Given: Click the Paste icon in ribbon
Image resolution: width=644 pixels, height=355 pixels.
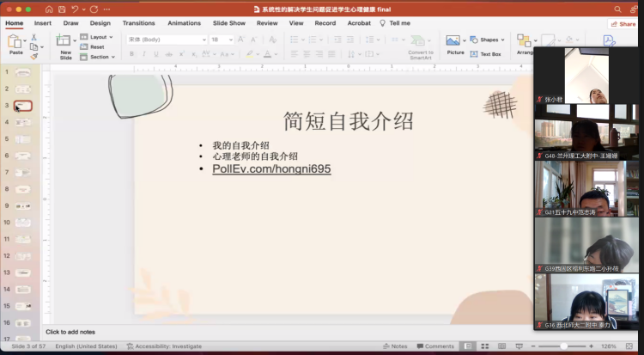Looking at the screenshot, I should coord(15,42).
